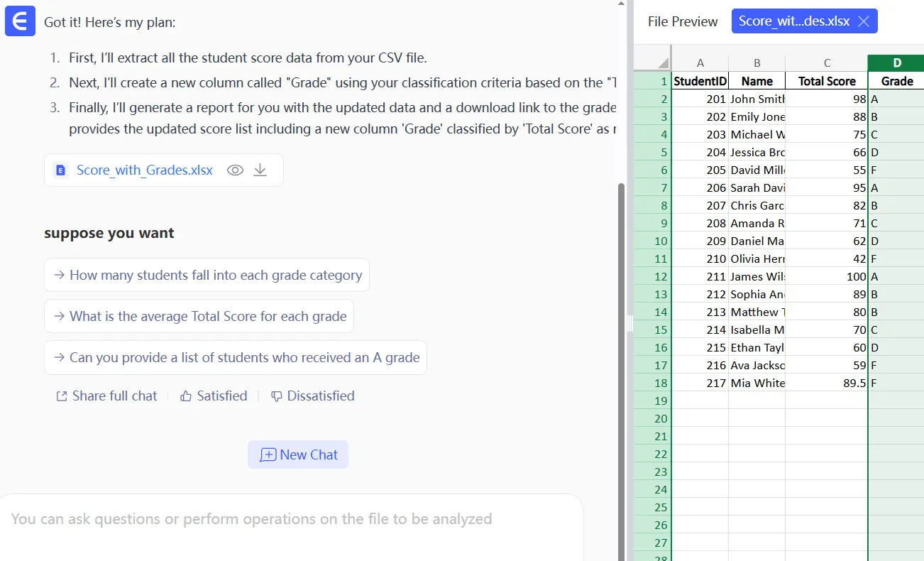
Task: Preview Score_with_Grades.xlsx using the eye icon
Action: coord(235,170)
